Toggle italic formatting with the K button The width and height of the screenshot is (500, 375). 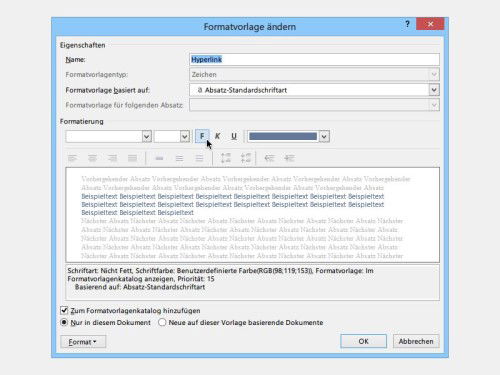pyautogui.click(x=217, y=136)
